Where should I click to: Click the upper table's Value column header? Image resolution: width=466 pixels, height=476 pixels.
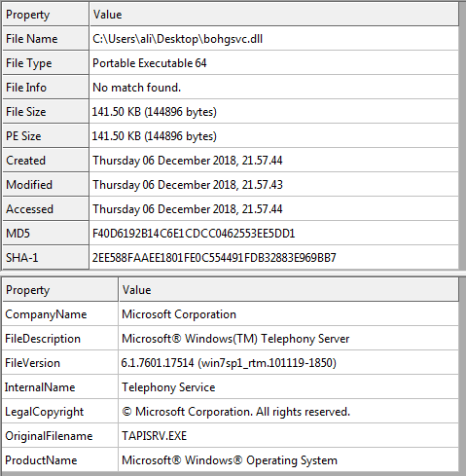[x=274, y=15]
